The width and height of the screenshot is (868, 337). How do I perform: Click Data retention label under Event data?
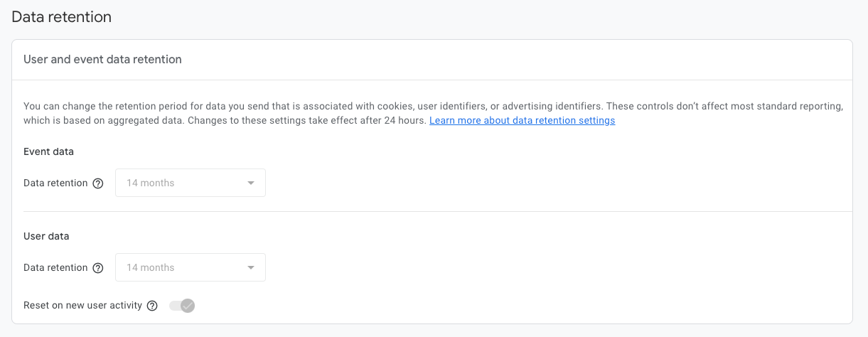(x=55, y=183)
